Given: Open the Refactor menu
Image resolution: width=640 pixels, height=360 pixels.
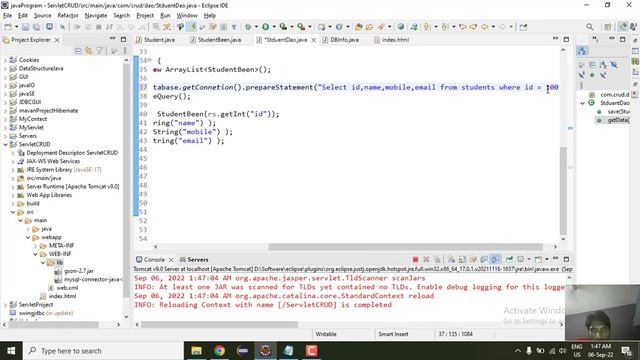Looking at the screenshot, I should (x=68, y=16).
